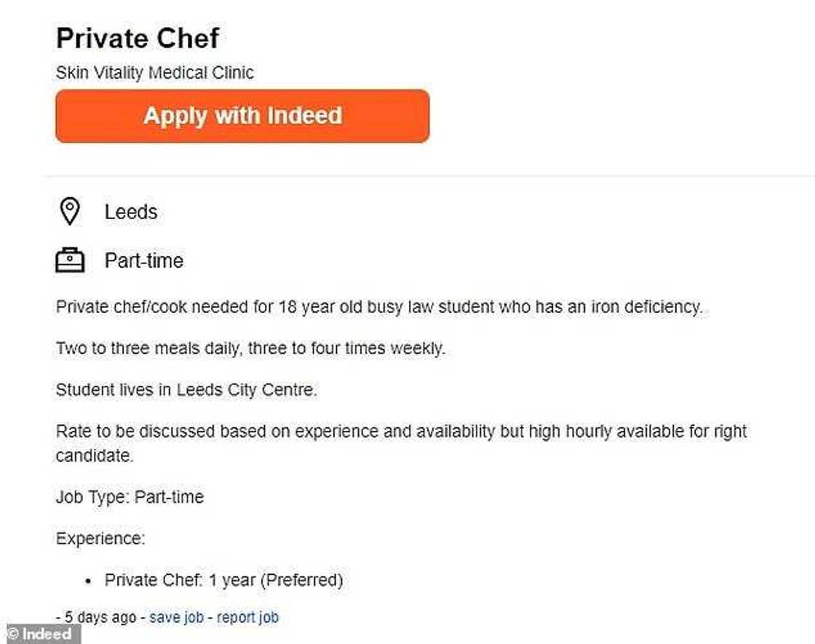
Task: Click inside the orange apply banner text
Action: coord(242,116)
